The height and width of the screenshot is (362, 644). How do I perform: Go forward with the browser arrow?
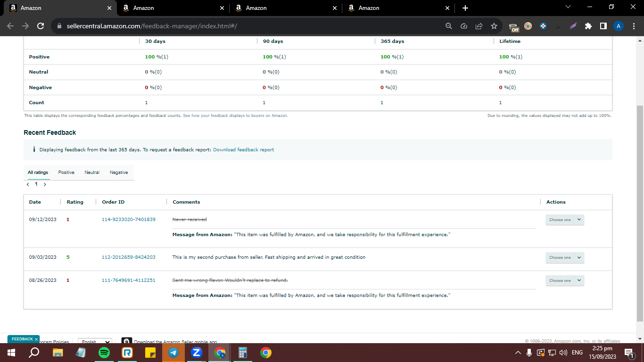(x=25, y=26)
